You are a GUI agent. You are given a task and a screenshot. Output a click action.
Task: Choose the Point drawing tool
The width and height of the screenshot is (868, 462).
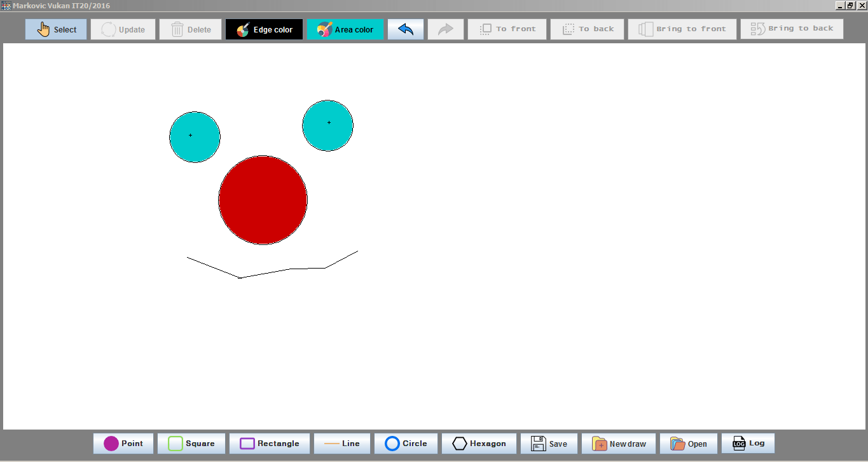pyautogui.click(x=123, y=444)
